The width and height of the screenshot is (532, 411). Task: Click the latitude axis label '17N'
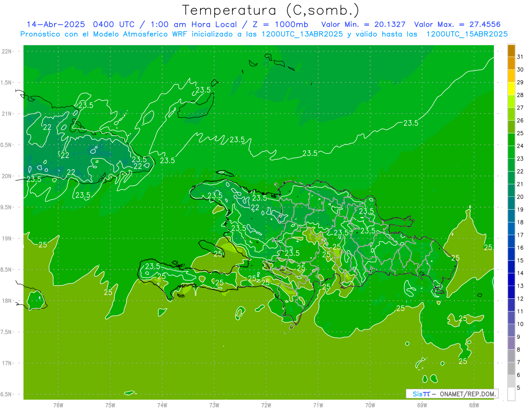(7, 363)
